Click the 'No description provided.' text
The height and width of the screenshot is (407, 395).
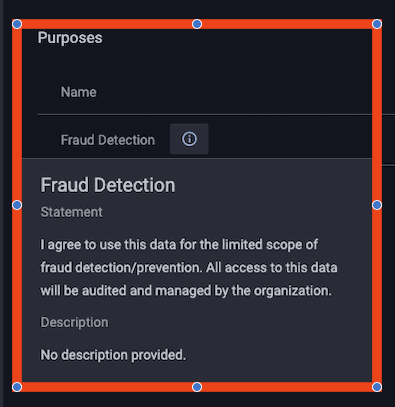[x=113, y=355]
